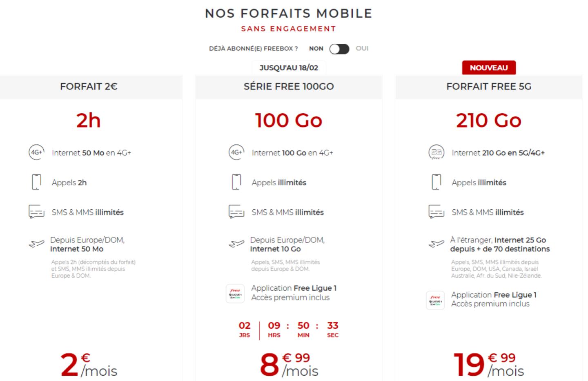
Task: Click the countdown timer in 100Go plan
Action: pyautogui.click(x=289, y=330)
